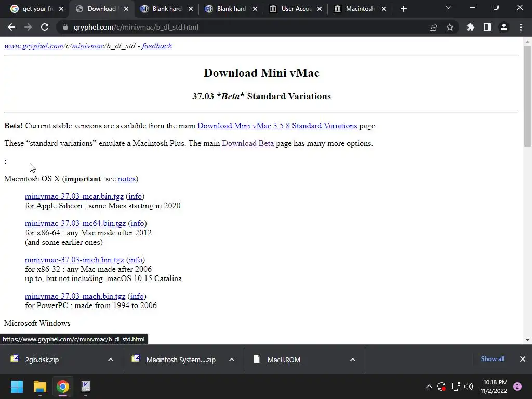
Task: Open the taskbar clock and date
Action: (494, 387)
